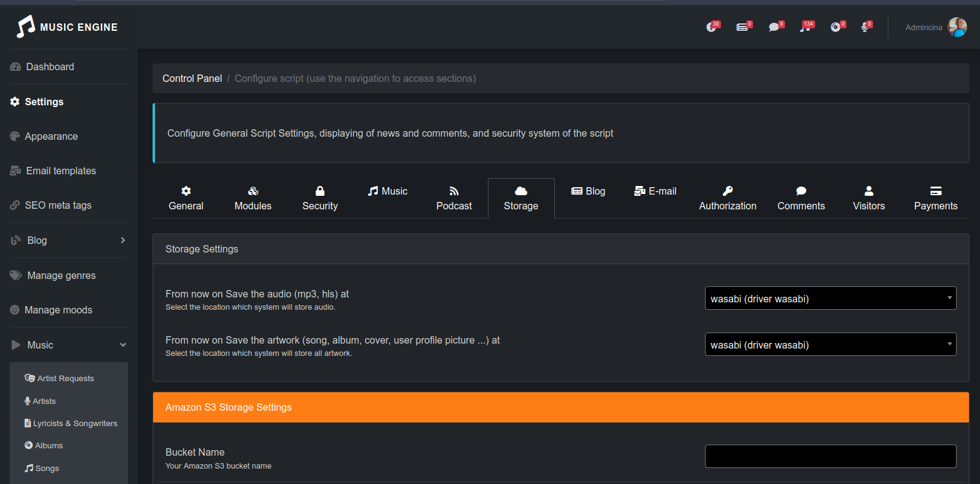Open the comment bubble notifications icon
Screen dimensions: 980x484
pyautogui.click(x=775, y=27)
